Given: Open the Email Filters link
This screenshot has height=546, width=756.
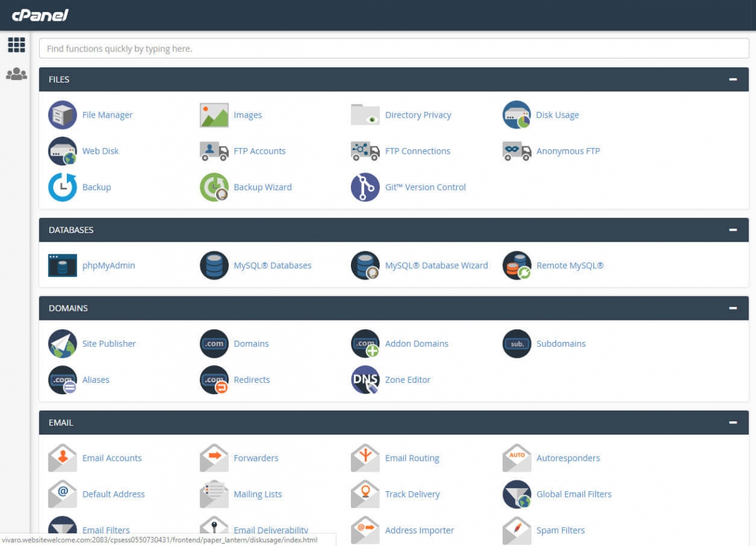Looking at the screenshot, I should [106, 530].
